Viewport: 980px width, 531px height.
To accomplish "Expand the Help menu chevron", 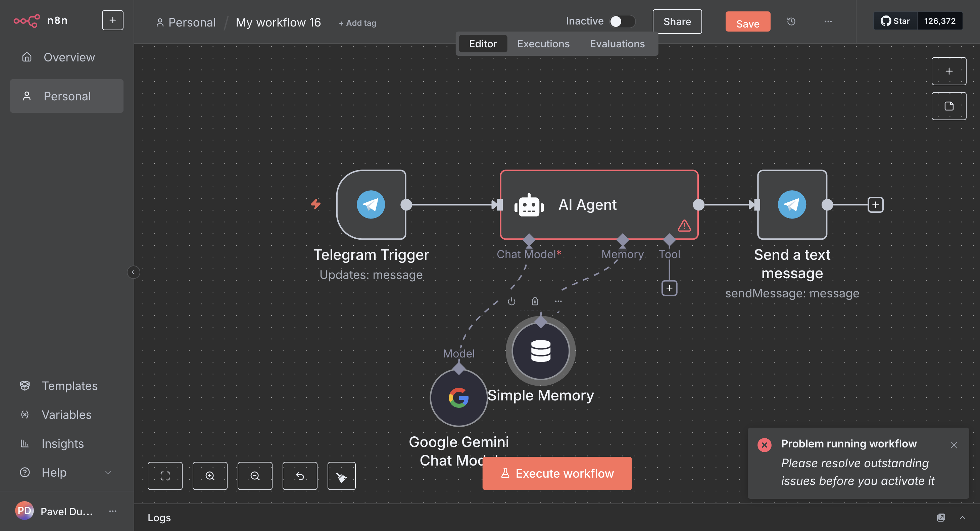I will [x=108, y=472].
